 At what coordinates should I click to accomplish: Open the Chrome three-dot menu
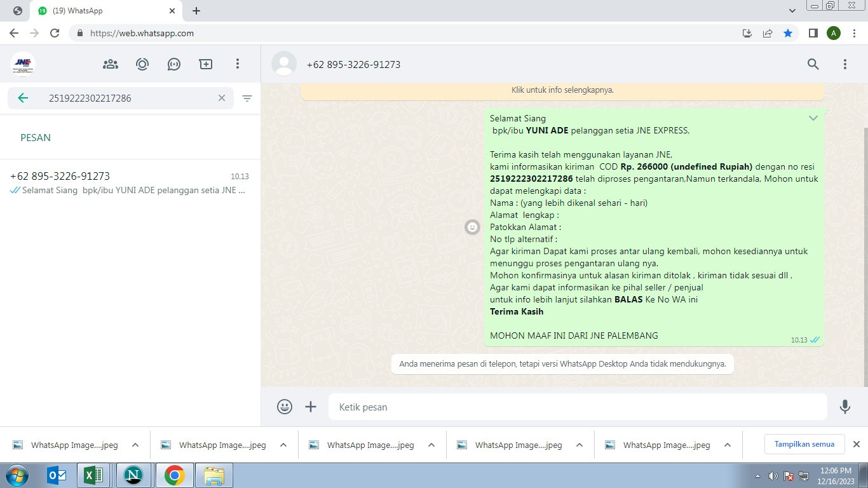pyautogui.click(x=855, y=33)
